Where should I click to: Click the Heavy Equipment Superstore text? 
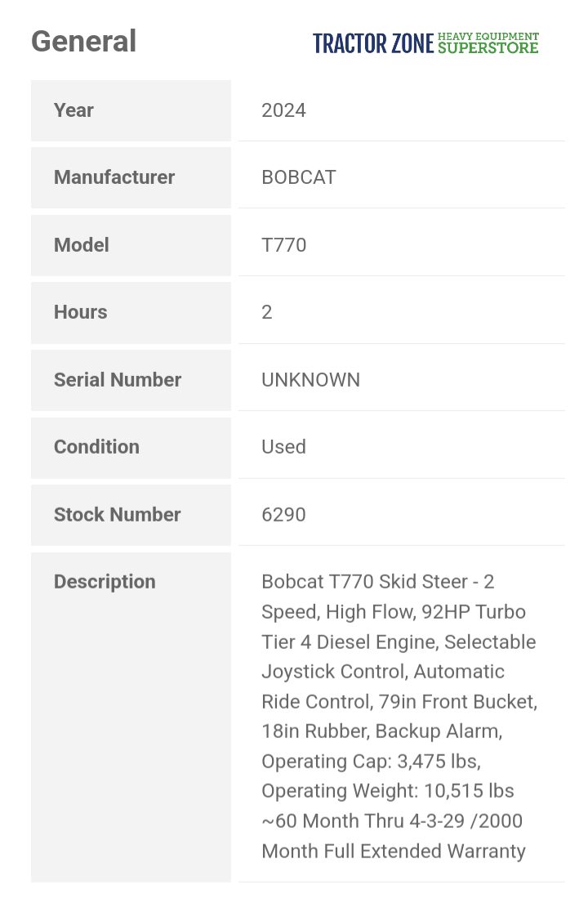point(488,43)
